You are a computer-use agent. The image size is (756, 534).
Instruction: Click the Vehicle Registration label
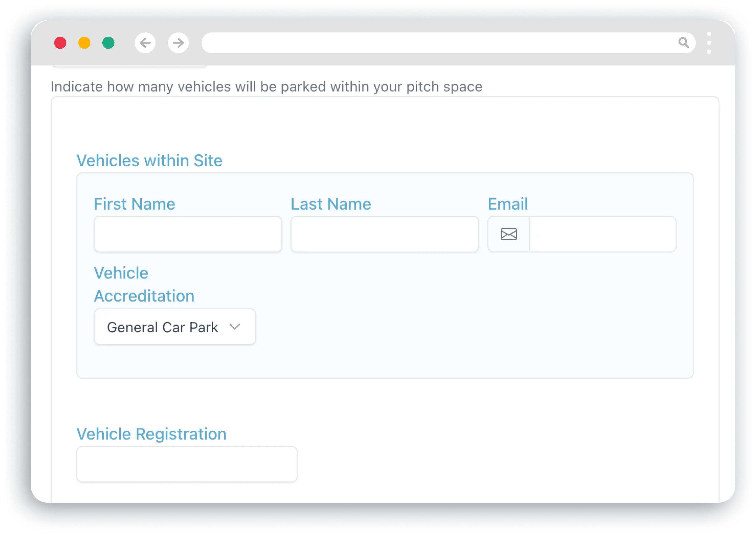pos(151,434)
